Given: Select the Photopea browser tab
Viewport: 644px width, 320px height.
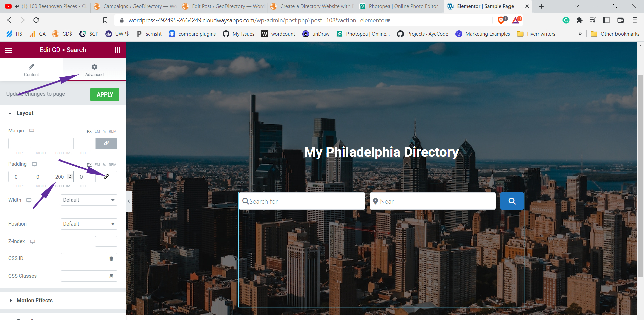Looking at the screenshot, I should pos(398,6).
